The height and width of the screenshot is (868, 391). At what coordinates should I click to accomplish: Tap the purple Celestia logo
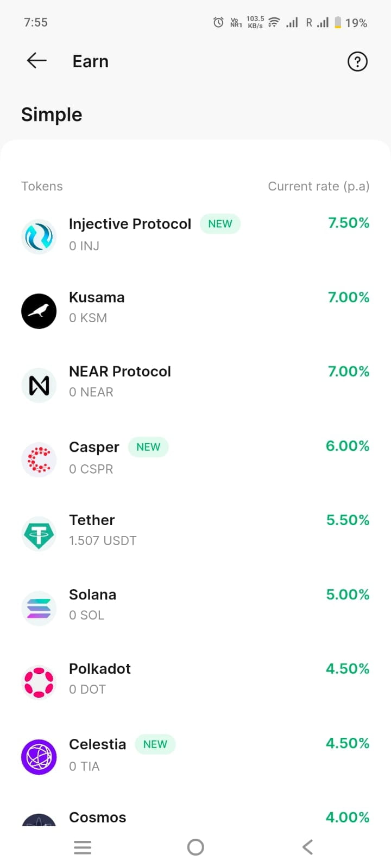coord(39,757)
